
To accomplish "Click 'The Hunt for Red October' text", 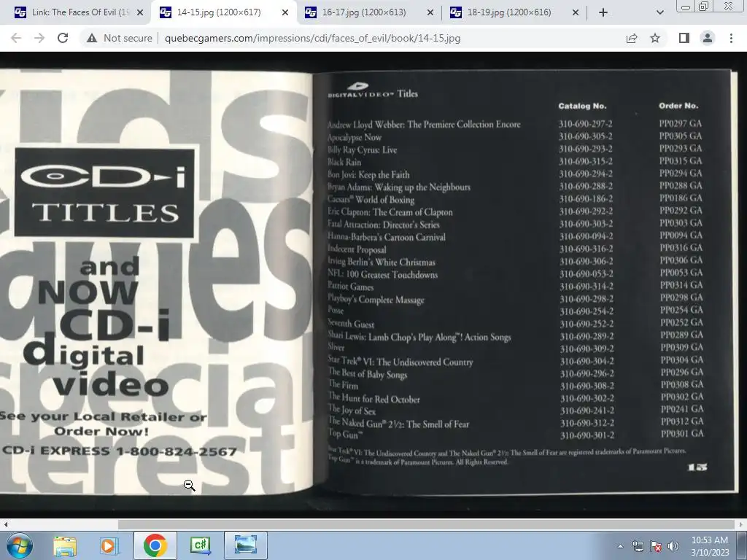I will pos(374,399).
